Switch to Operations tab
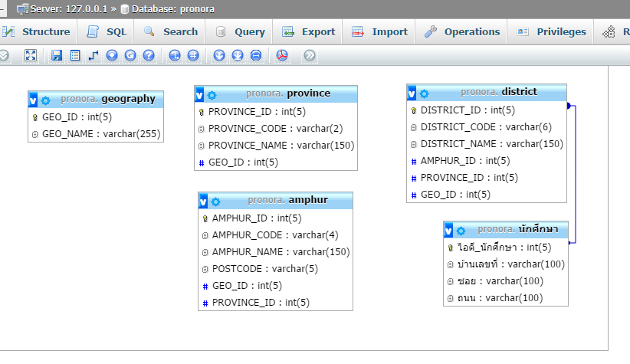630x364 pixels. 462,31
